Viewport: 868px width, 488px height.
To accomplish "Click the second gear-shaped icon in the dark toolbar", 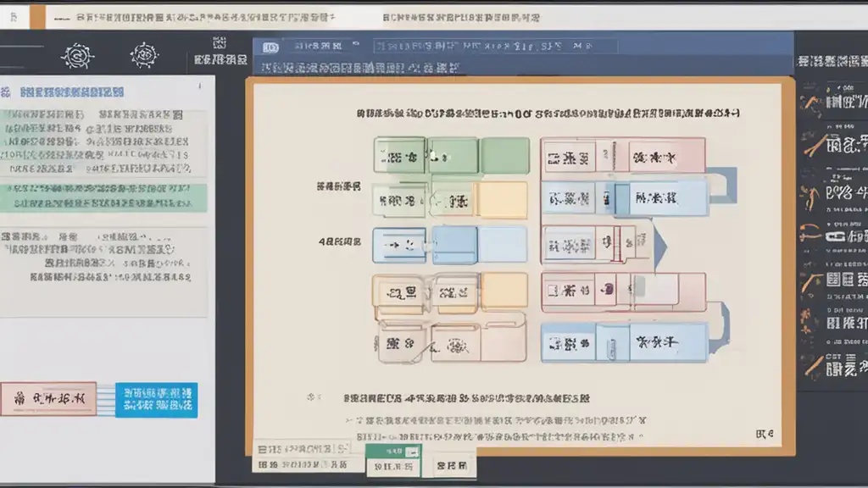I will coord(144,55).
